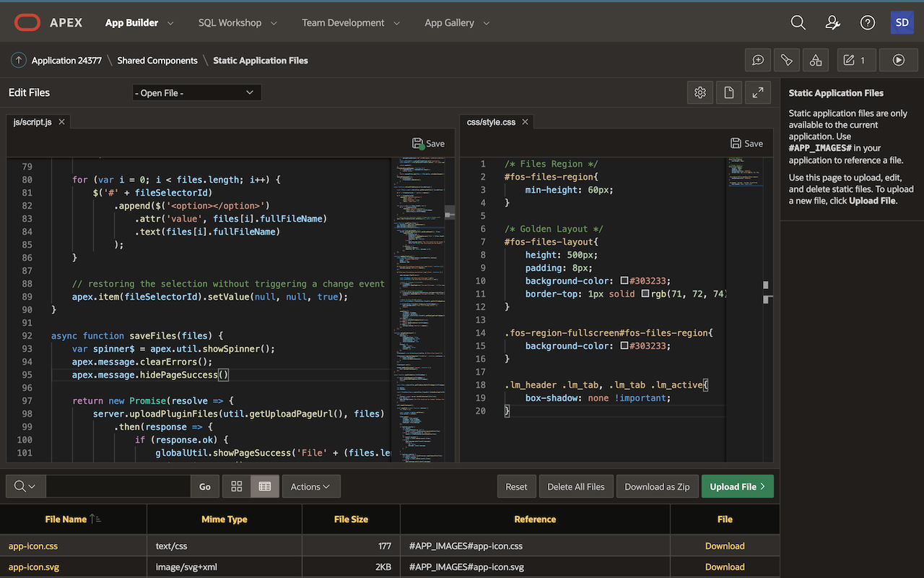Switch to the icons grid view

236,486
